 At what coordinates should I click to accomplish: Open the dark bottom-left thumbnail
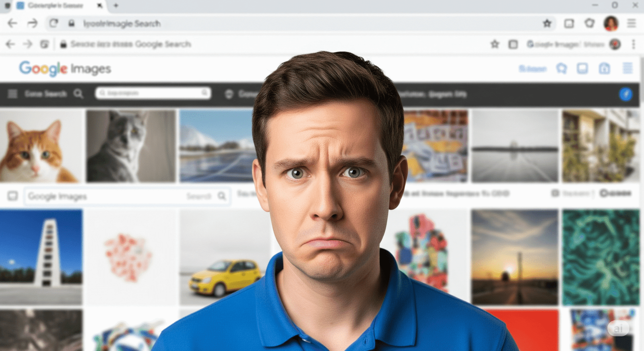pyautogui.click(x=41, y=330)
